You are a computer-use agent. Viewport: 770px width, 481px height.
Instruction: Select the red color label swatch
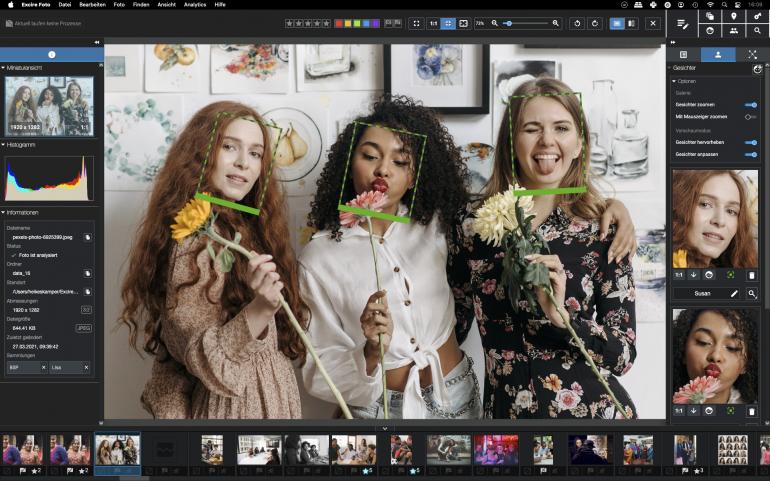[x=338, y=23]
